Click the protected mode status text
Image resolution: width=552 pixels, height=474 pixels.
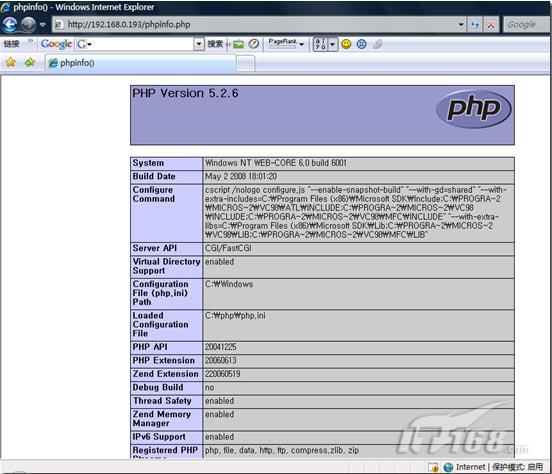click(x=518, y=467)
